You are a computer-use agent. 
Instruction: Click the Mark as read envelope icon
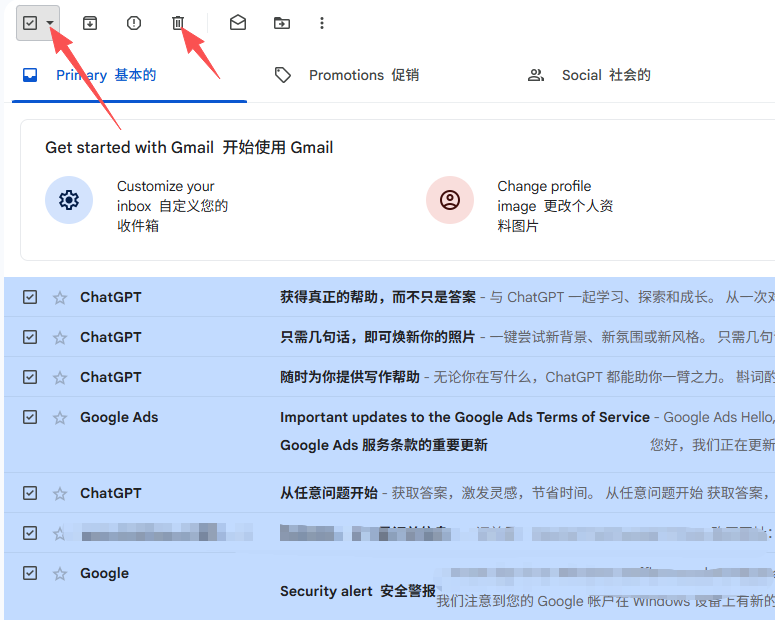(238, 23)
